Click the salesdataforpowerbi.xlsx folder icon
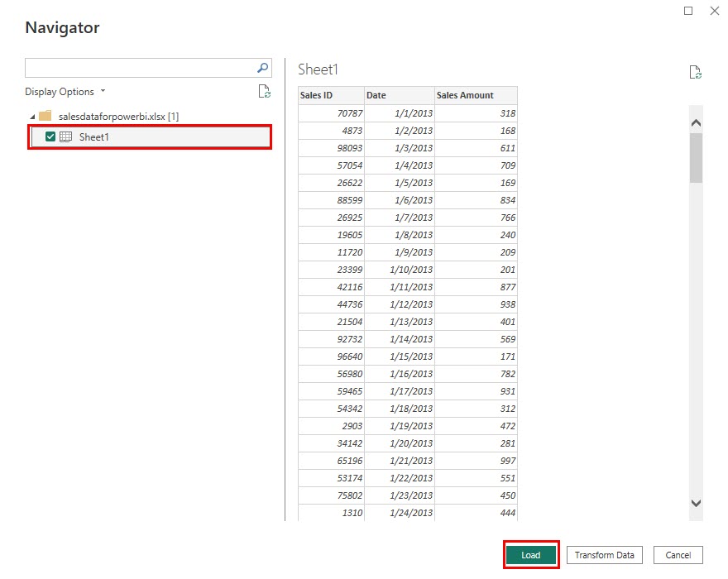Viewport: 728px width, 579px height. click(45, 116)
